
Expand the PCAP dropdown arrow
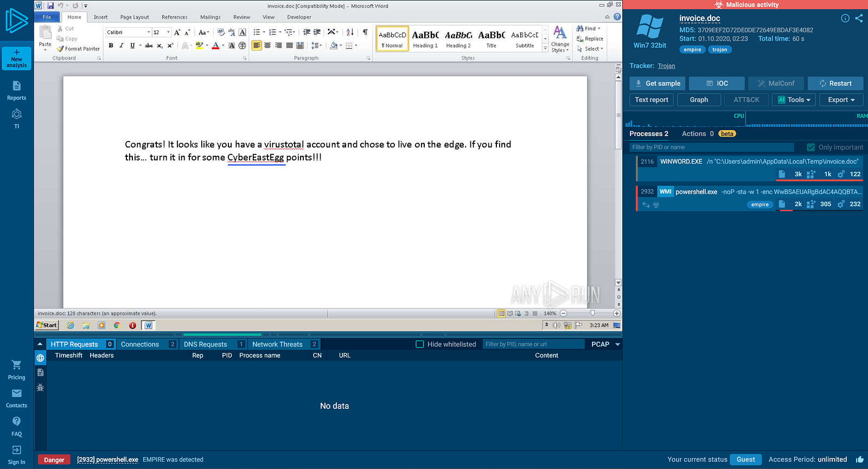[617, 344]
